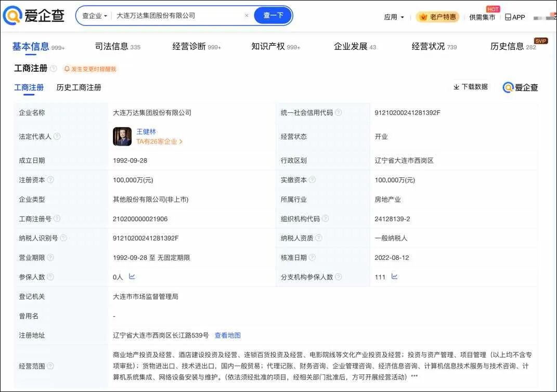Switch to 企业发展 tab
The height and width of the screenshot is (392, 557).
(x=355, y=46)
